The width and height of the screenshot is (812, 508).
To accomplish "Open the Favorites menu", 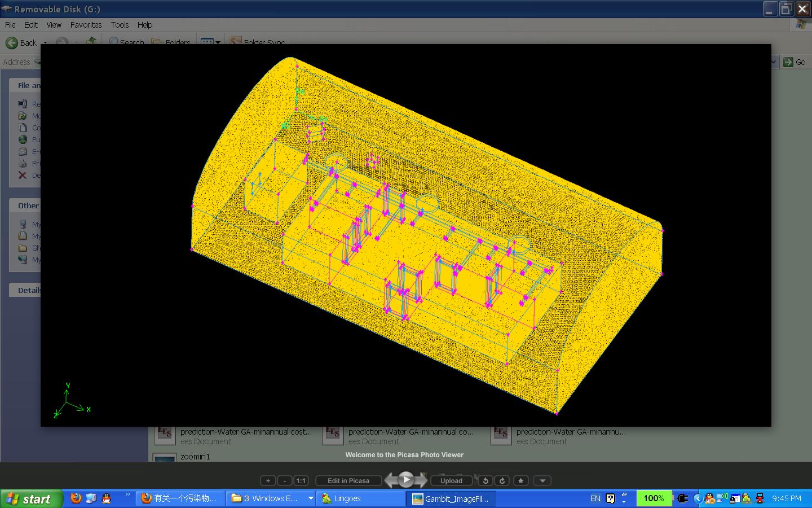I will point(86,25).
